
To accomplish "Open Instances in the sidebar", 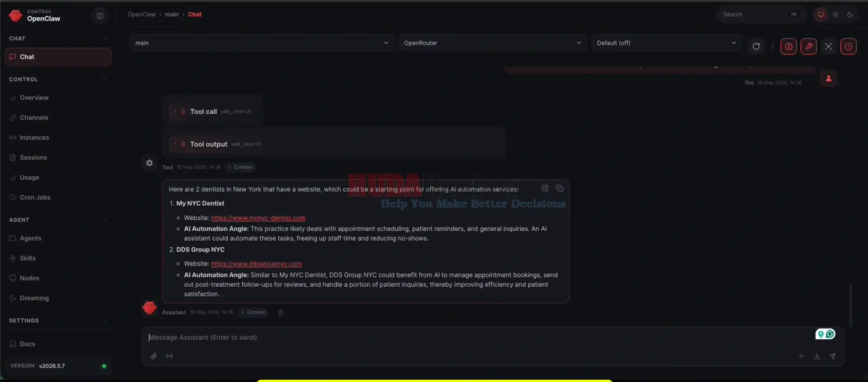I will point(58,137).
